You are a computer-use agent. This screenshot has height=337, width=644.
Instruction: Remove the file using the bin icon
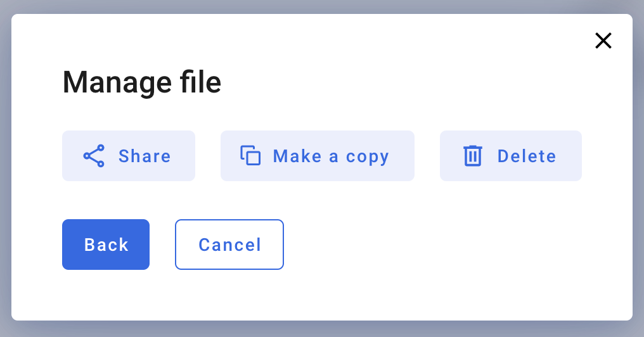[473, 156]
